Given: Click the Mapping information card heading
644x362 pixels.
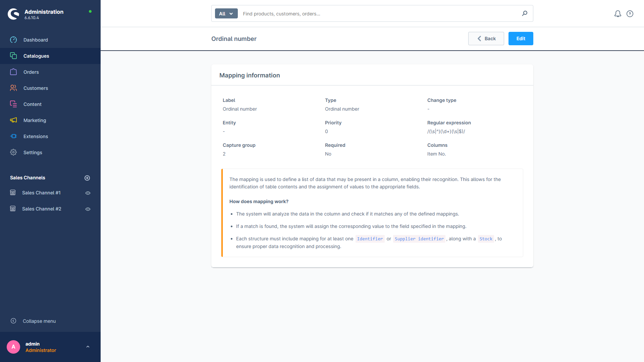Looking at the screenshot, I should [250, 75].
